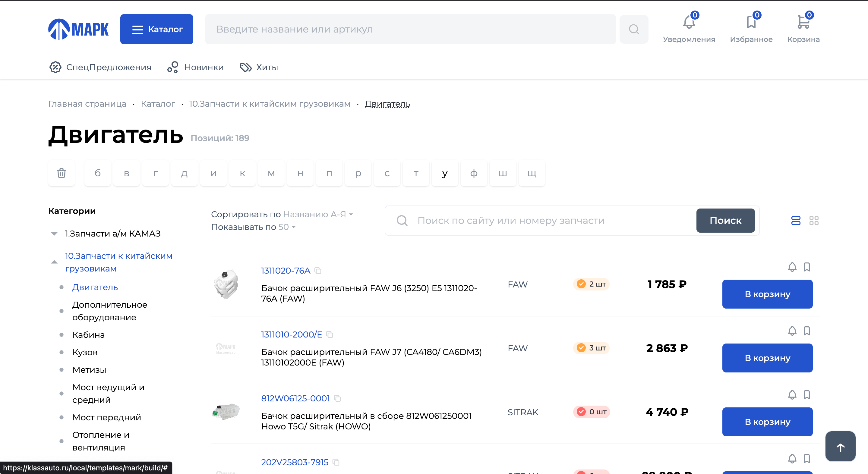This screenshot has width=868, height=474.
Task: Open 1.Запчасти а/м КАМАЗ category
Action: (x=112, y=234)
